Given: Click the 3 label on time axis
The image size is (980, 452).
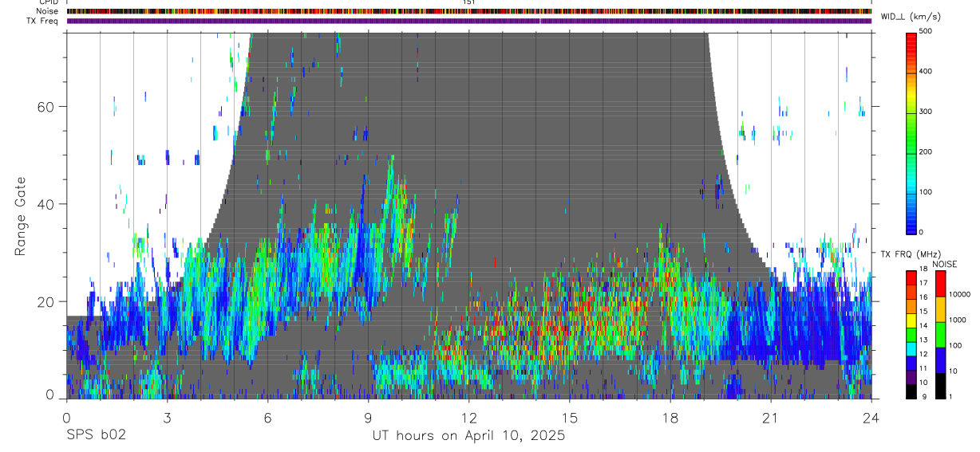Looking at the screenshot, I should [167, 419].
